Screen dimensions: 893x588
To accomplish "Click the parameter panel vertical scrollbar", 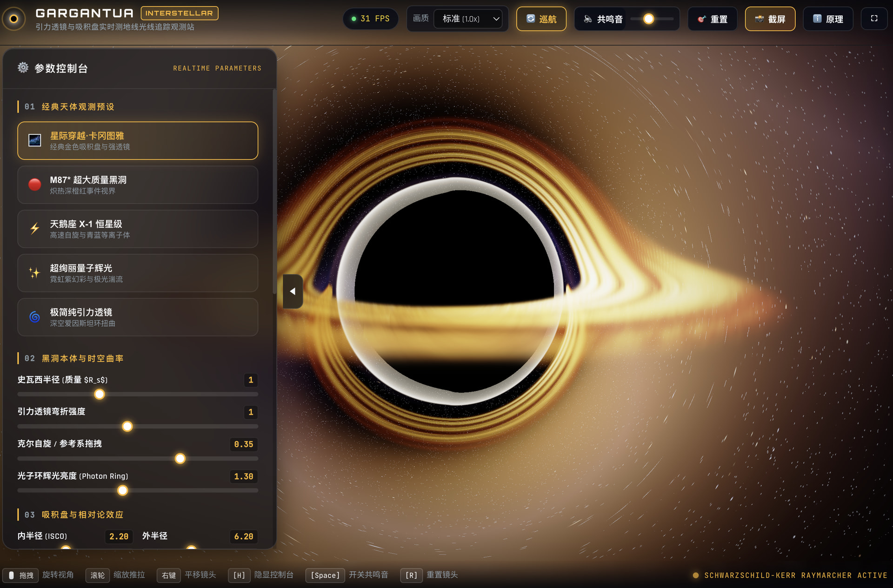I will (x=274, y=191).
